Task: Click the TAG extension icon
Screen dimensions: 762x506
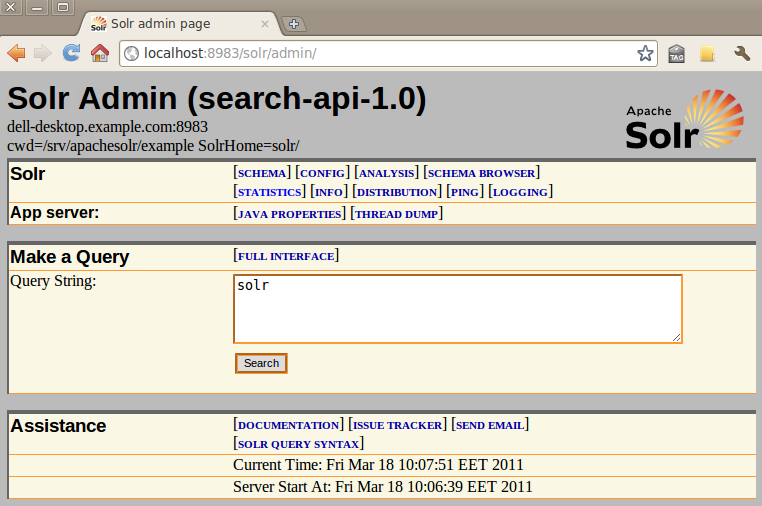Action: pyautogui.click(x=676, y=53)
